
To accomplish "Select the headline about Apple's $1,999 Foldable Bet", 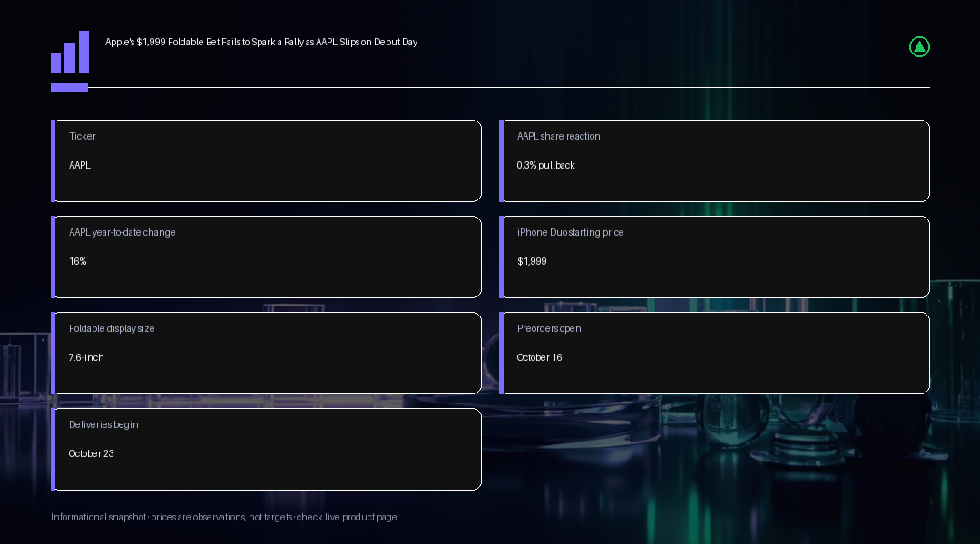I will point(261,42).
